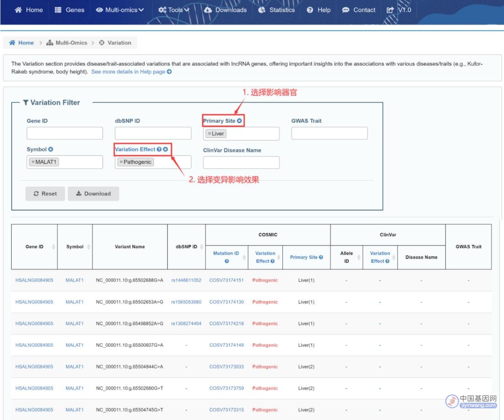
Task: Click help icon on COSMIC Variation Effect header
Action: click(273, 261)
